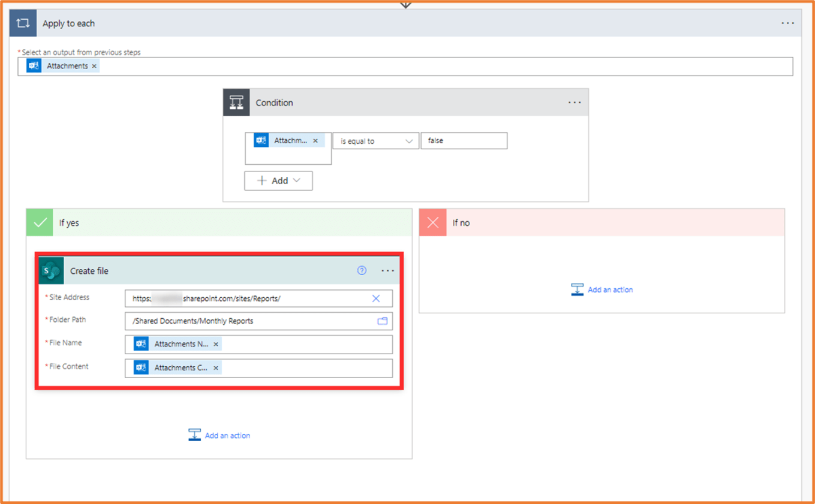Select the SharePoint Create file icon
The height and width of the screenshot is (504, 815).
coord(51,270)
